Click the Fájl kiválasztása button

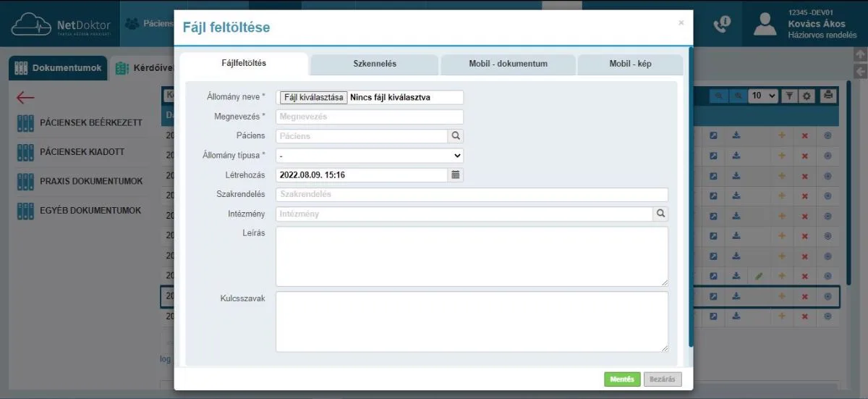(314, 97)
